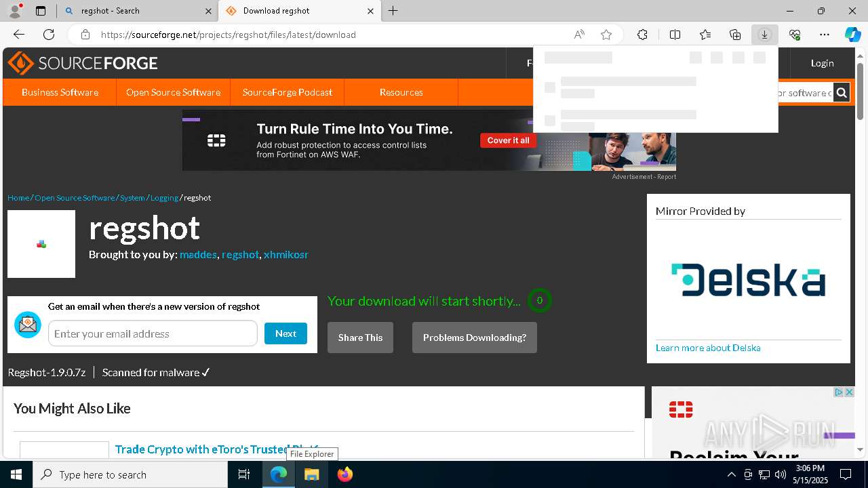The image size is (868, 488).
Task: Open a new browser tab
Action: [393, 11]
